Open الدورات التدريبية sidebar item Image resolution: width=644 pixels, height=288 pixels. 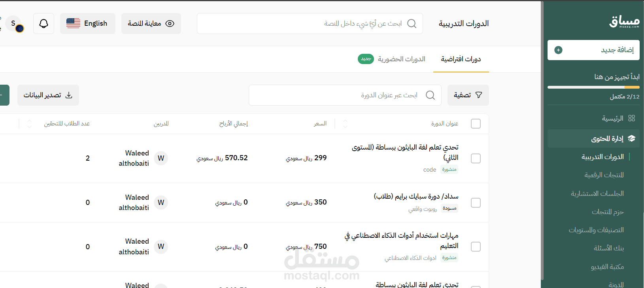602,157
